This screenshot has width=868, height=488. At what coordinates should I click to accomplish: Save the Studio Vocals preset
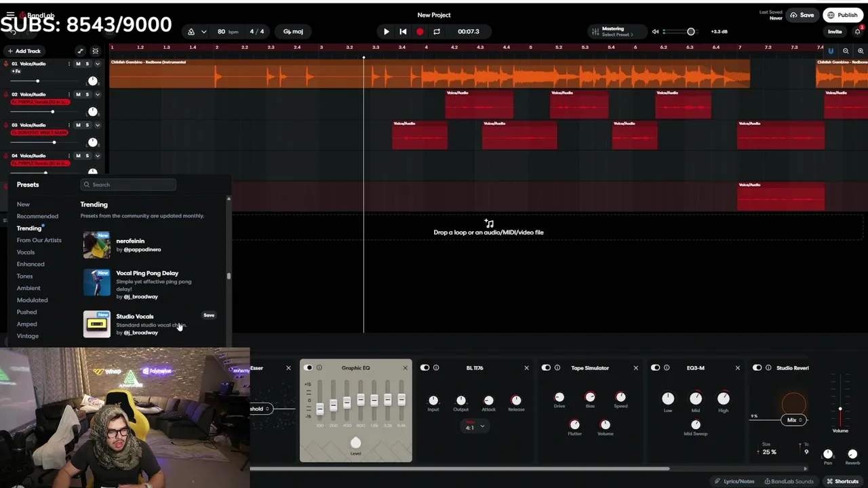[x=209, y=315]
